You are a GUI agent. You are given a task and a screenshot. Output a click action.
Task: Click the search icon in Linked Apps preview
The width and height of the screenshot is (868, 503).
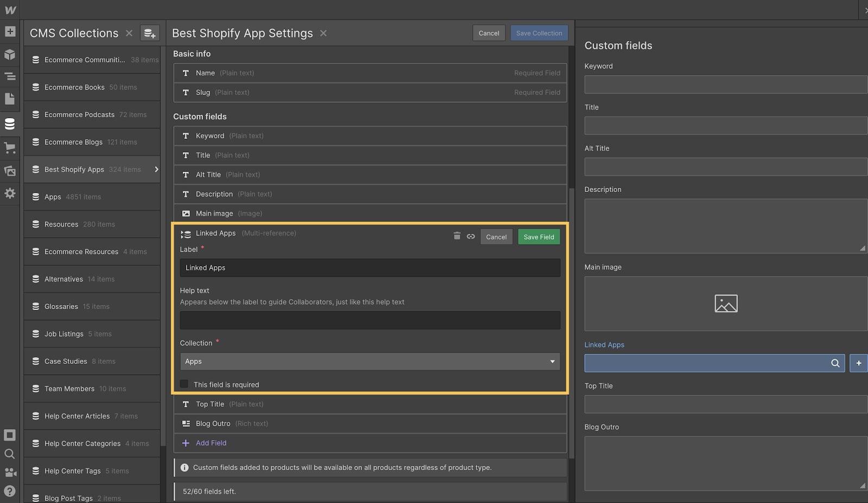click(835, 363)
